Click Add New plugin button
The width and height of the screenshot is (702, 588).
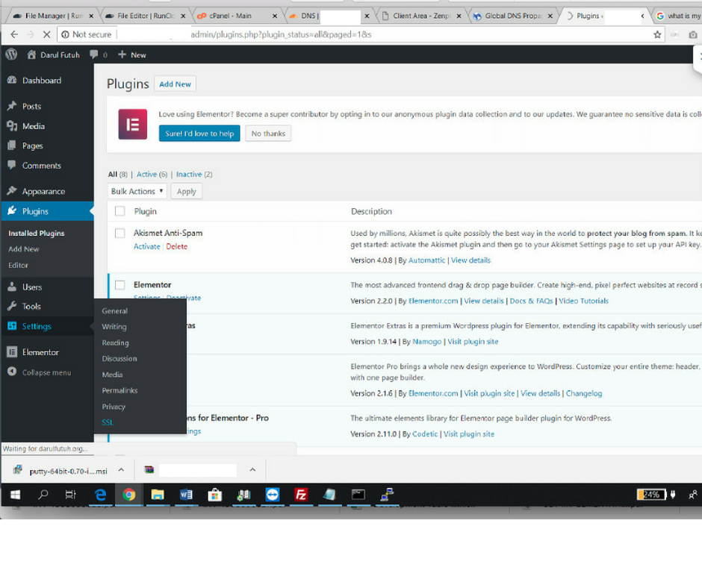175,84
